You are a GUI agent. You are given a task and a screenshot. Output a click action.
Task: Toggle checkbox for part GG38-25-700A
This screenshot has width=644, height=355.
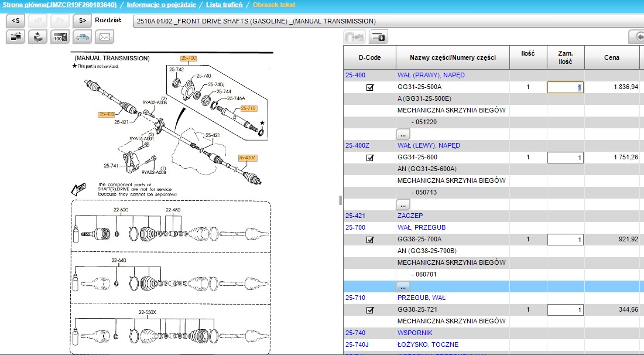370,240
